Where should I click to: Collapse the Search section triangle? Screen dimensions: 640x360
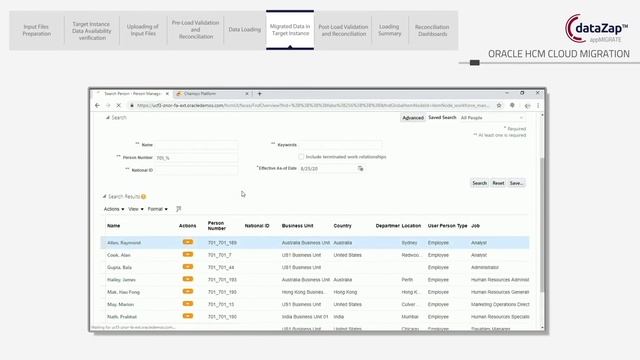pos(108,118)
